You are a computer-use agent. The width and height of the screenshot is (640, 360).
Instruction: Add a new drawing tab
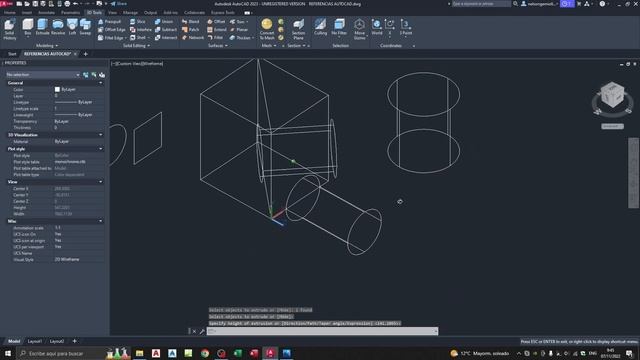(86, 54)
